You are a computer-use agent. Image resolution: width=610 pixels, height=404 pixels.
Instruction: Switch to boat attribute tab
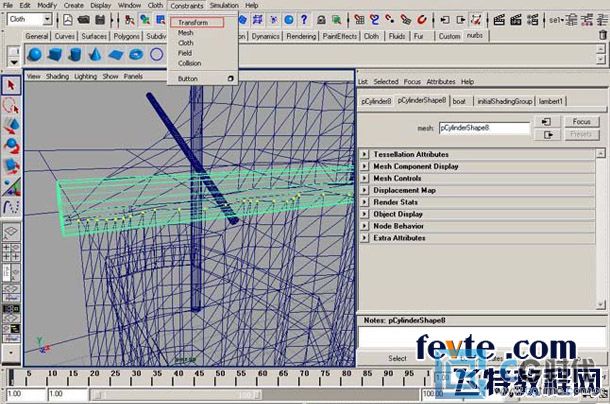[459, 101]
